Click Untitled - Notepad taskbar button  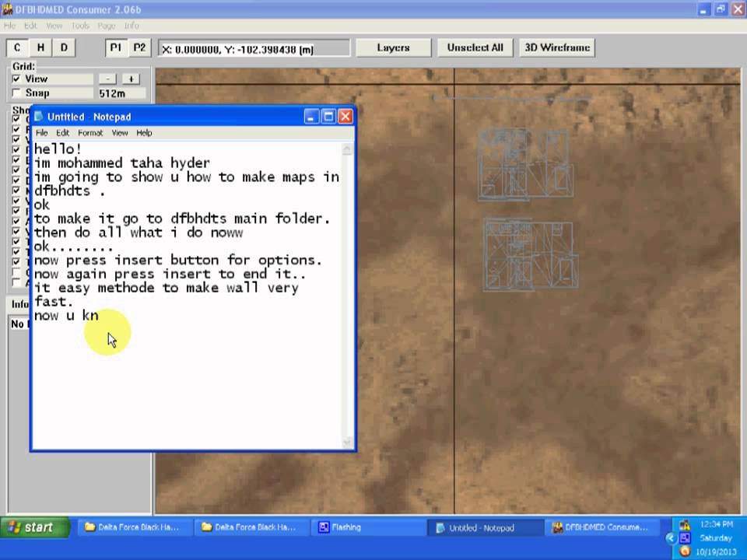click(485, 527)
